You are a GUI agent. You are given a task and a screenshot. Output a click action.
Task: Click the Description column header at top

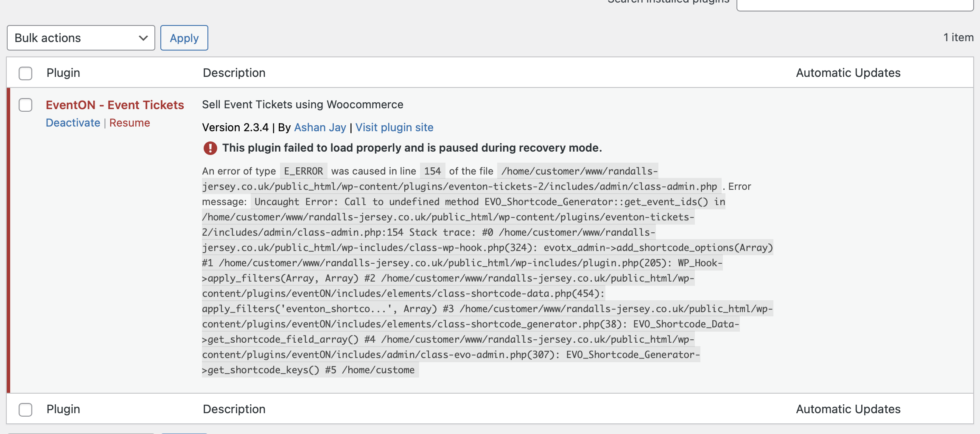click(x=234, y=73)
